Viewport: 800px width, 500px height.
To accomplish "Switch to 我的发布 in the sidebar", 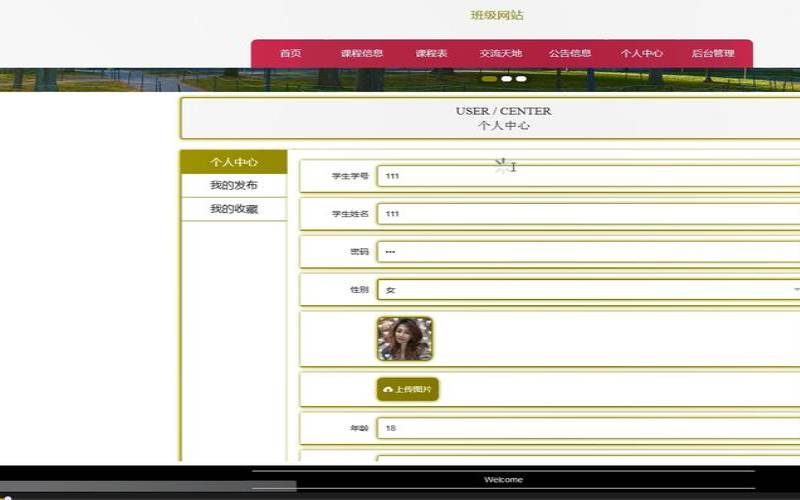I will coord(234,185).
